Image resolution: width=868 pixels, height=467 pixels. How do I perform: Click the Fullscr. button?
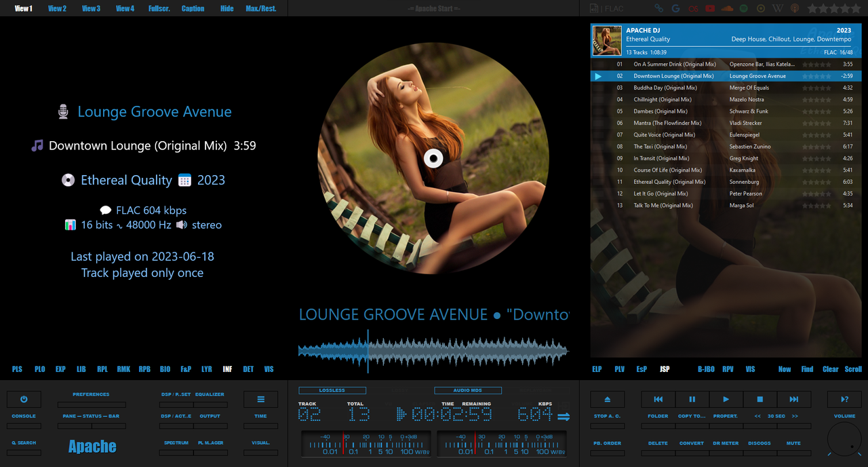(159, 9)
